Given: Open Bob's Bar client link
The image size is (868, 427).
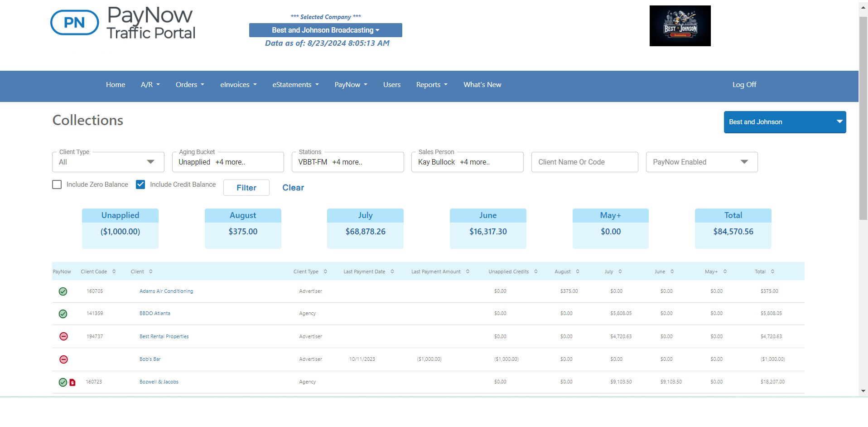Looking at the screenshot, I should click(x=150, y=359).
